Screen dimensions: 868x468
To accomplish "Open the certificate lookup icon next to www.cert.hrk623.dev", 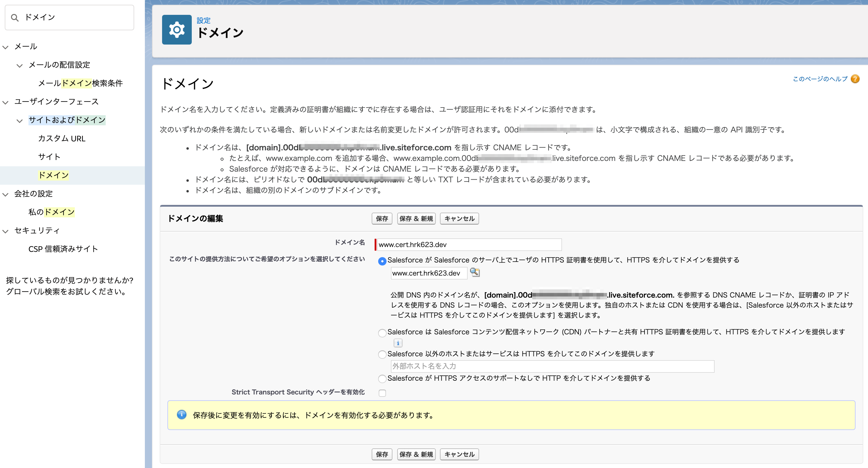I will click(x=475, y=272).
